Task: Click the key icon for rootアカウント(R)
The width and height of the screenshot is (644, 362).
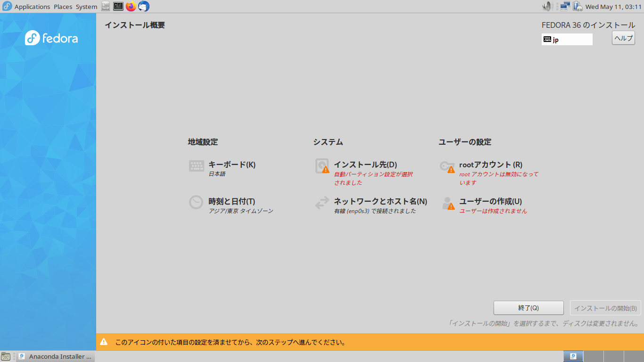Action: [447, 166]
